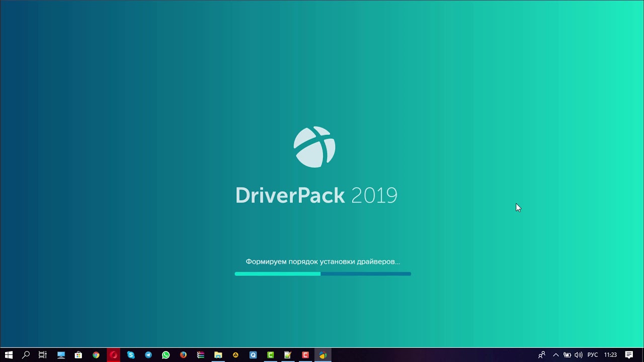Click 'Формируем порядок установки драйверов...' text
This screenshot has height=362, width=644.
[x=323, y=261]
